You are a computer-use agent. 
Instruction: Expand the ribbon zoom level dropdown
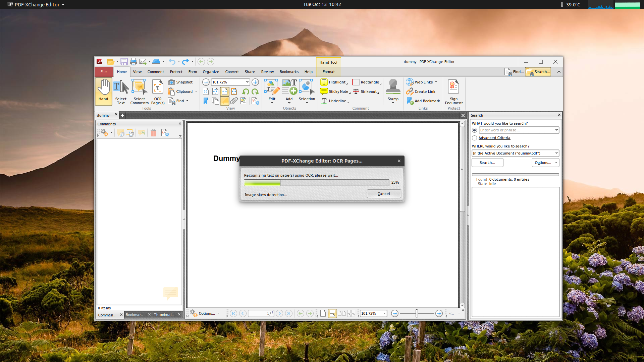pos(247,82)
